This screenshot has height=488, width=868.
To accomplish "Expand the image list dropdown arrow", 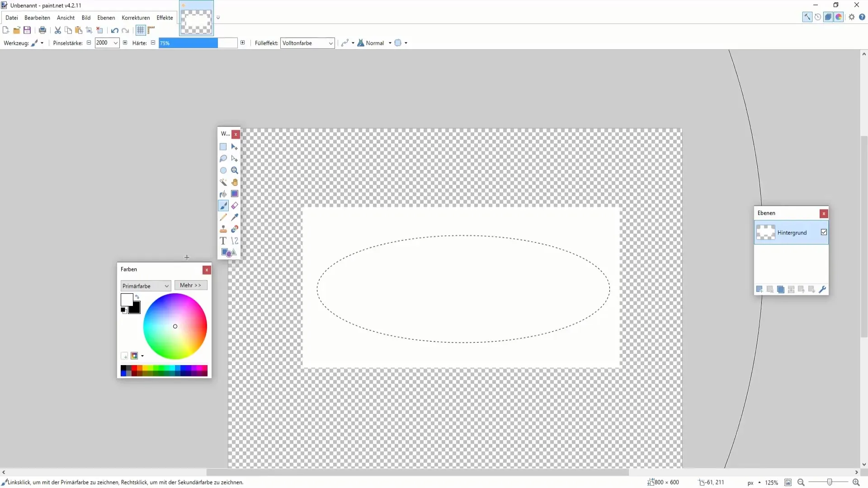I will pos(218,18).
